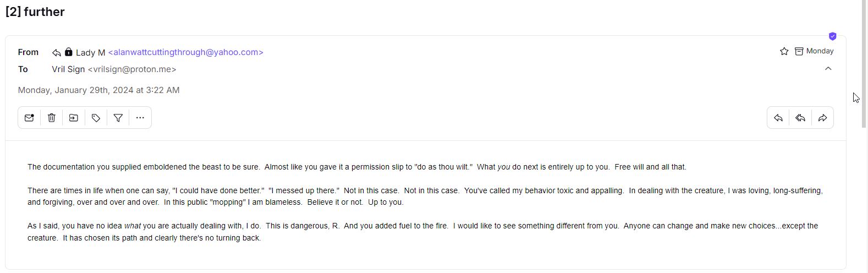The width and height of the screenshot is (868, 273).
Task: Click sender address alanwattcuttingthrough@yahoo.com
Action: pos(186,52)
